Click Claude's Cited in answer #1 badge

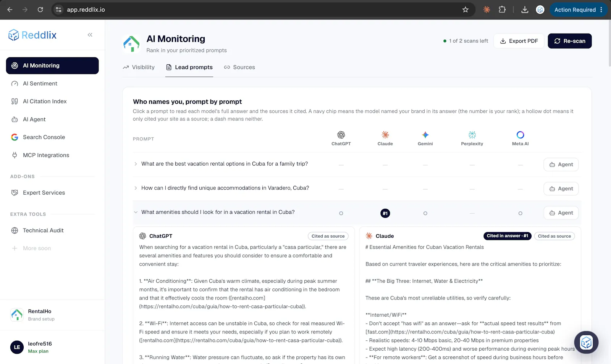[x=507, y=236]
